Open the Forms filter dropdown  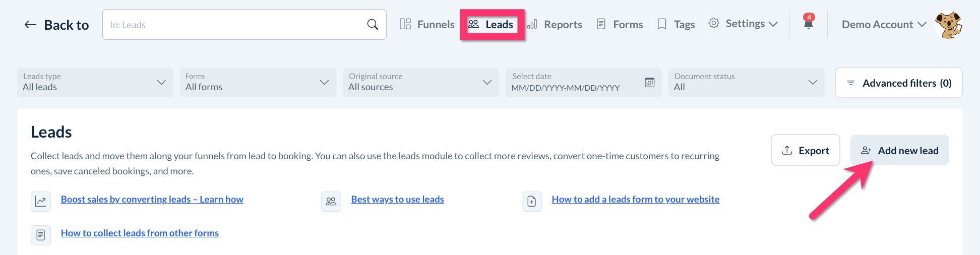(258, 83)
